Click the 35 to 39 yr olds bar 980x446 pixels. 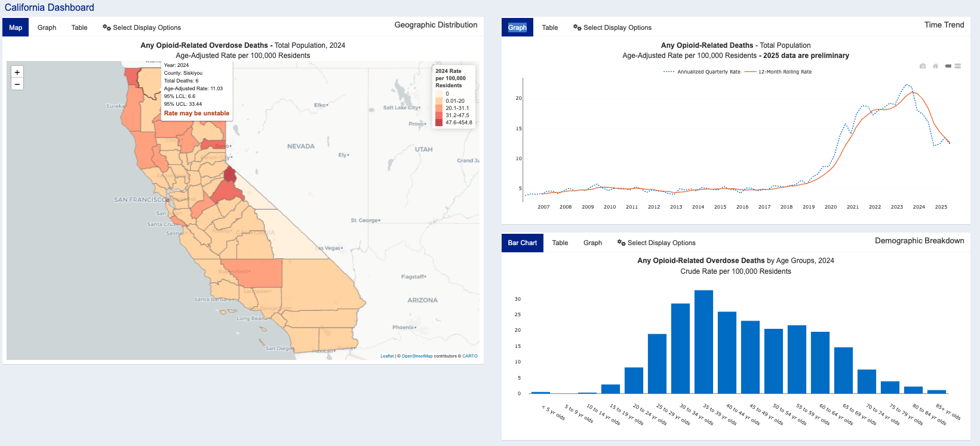703,342
